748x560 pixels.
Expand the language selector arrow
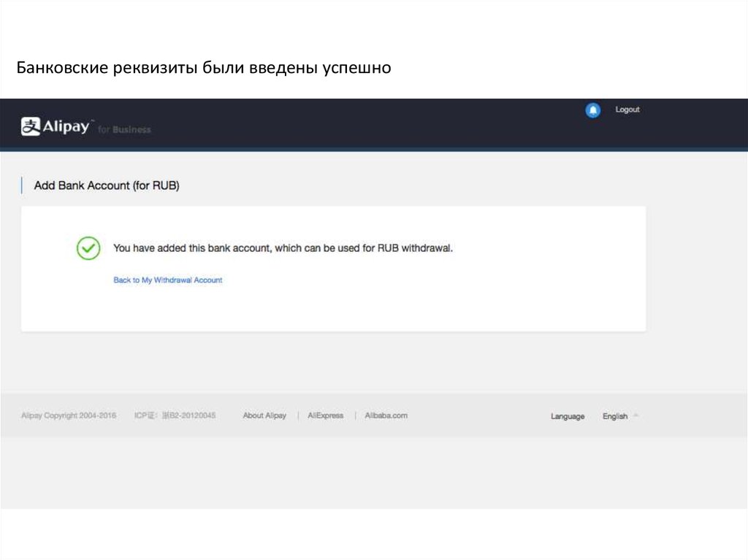[x=636, y=415]
